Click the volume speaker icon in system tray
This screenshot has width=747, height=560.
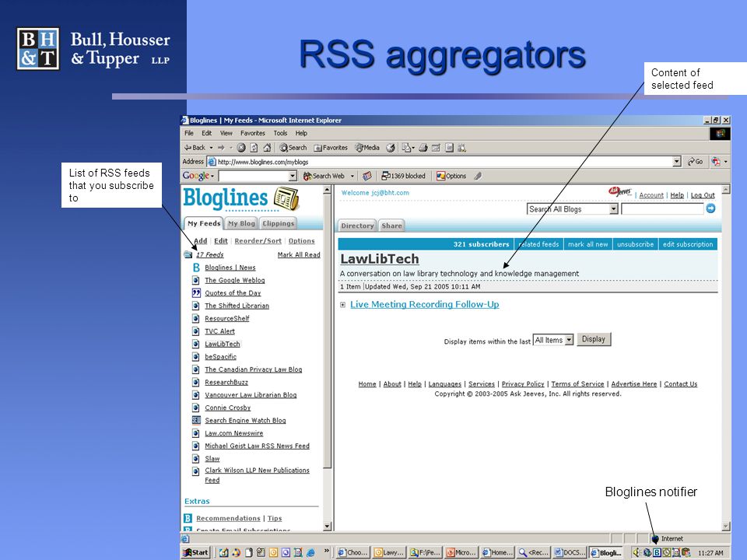636,552
